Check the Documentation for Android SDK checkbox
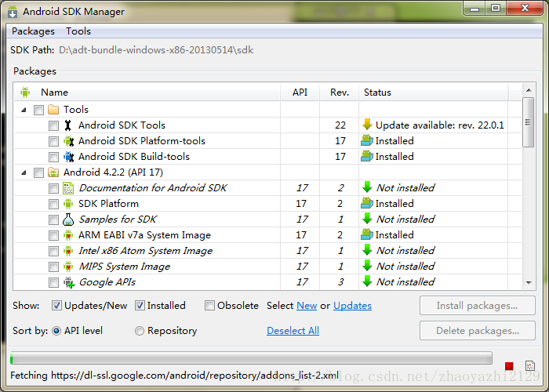This screenshot has width=549, height=392. tap(53, 188)
